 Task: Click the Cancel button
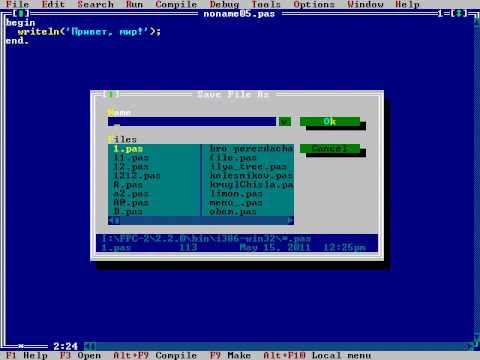click(330, 148)
